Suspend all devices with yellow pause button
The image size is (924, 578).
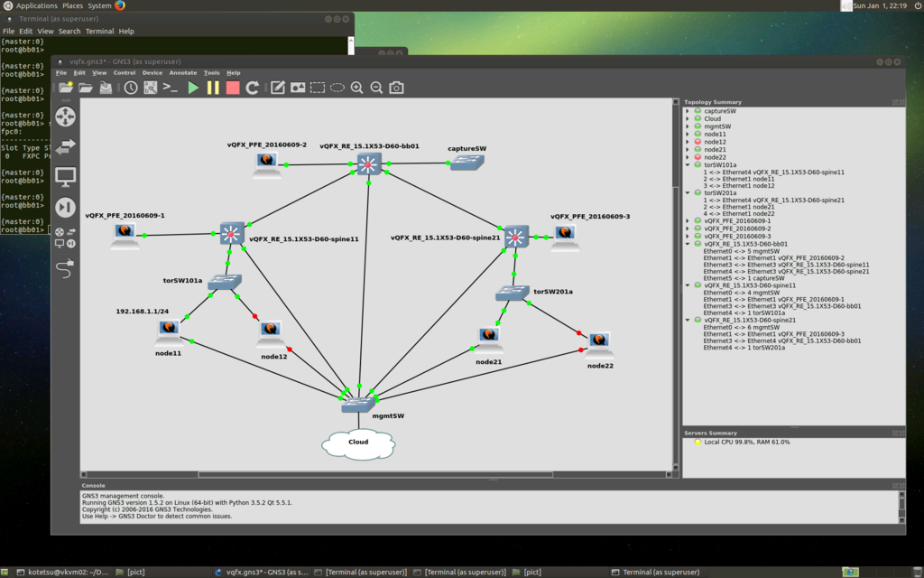point(213,88)
